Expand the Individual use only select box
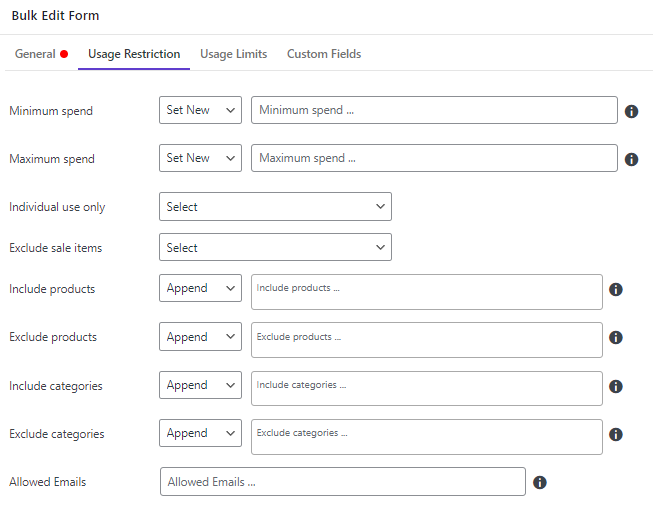 [x=275, y=206]
